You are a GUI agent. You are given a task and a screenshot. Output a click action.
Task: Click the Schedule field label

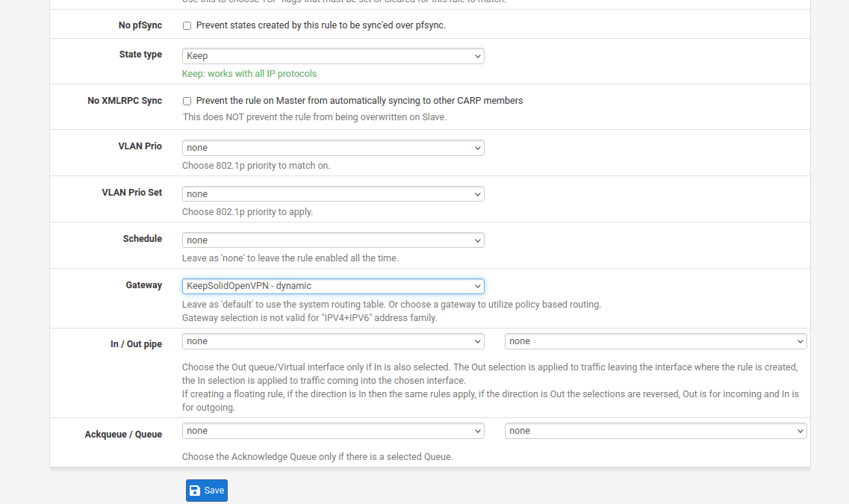pyautogui.click(x=142, y=239)
